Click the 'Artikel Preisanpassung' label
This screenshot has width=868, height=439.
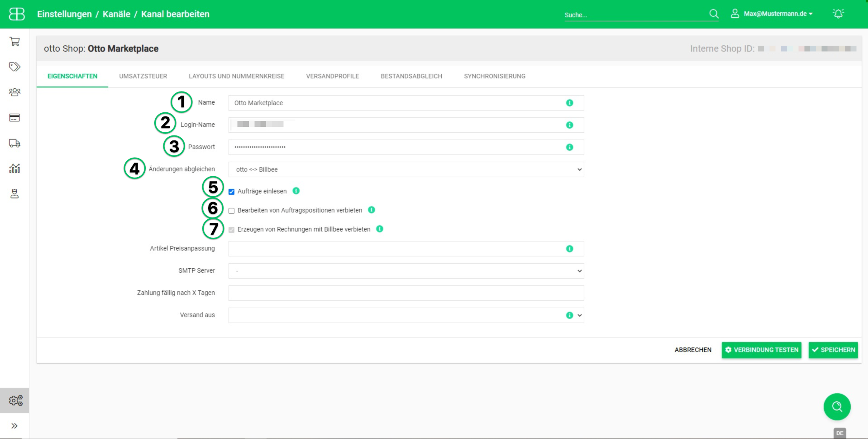182,248
